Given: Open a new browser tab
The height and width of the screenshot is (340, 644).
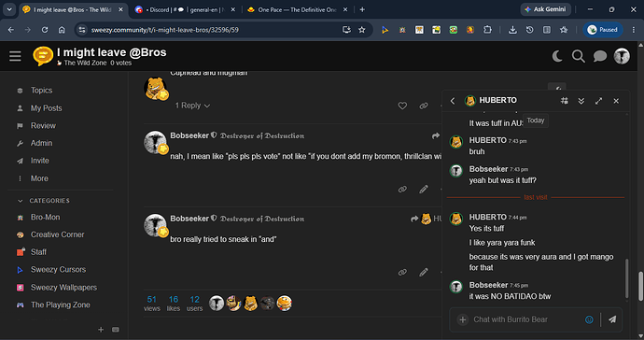Looking at the screenshot, I should pyautogui.click(x=362, y=9).
